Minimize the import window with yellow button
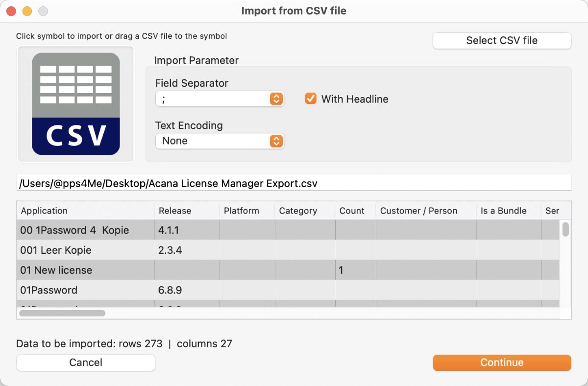Screen dimensions: 588x386 (x=27, y=11)
